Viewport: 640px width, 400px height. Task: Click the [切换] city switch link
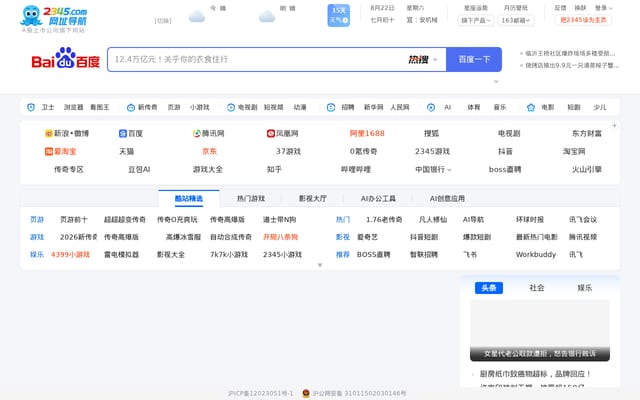(163, 21)
